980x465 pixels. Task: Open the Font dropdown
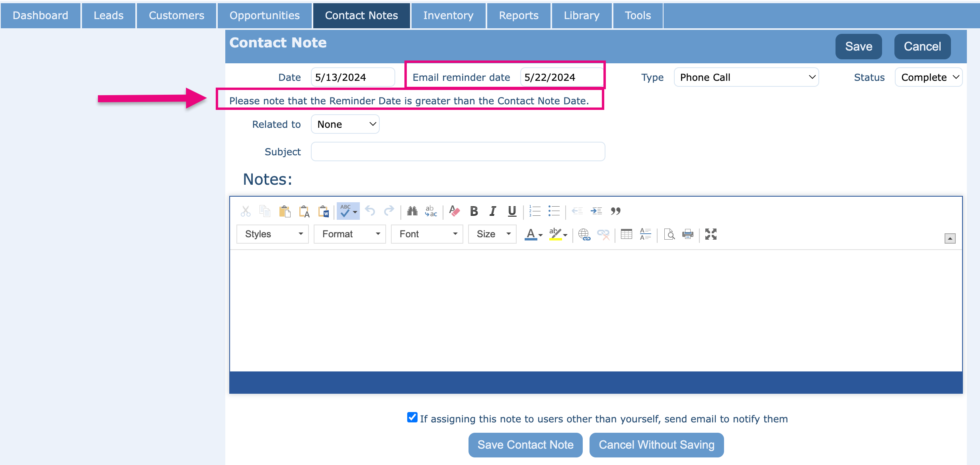tap(427, 234)
